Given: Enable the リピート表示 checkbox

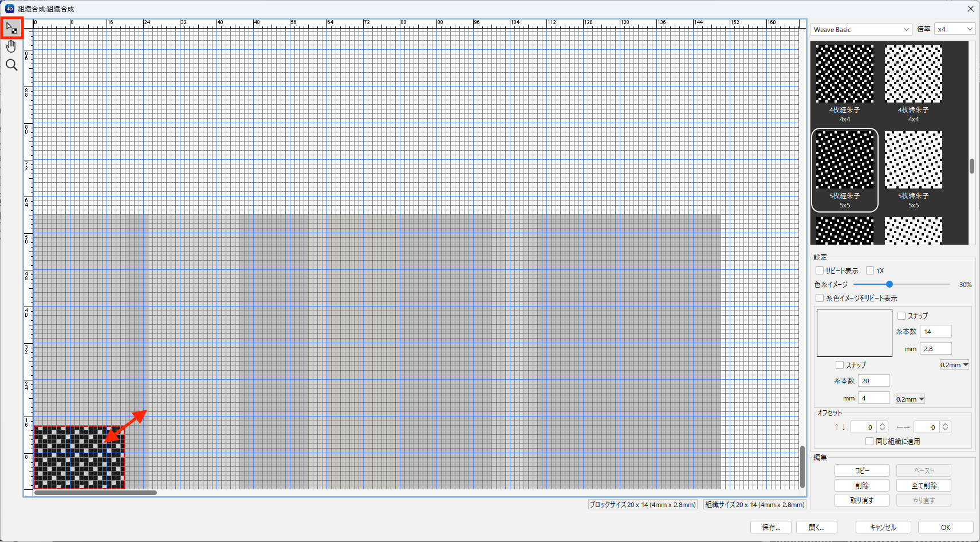Looking at the screenshot, I should pos(820,270).
